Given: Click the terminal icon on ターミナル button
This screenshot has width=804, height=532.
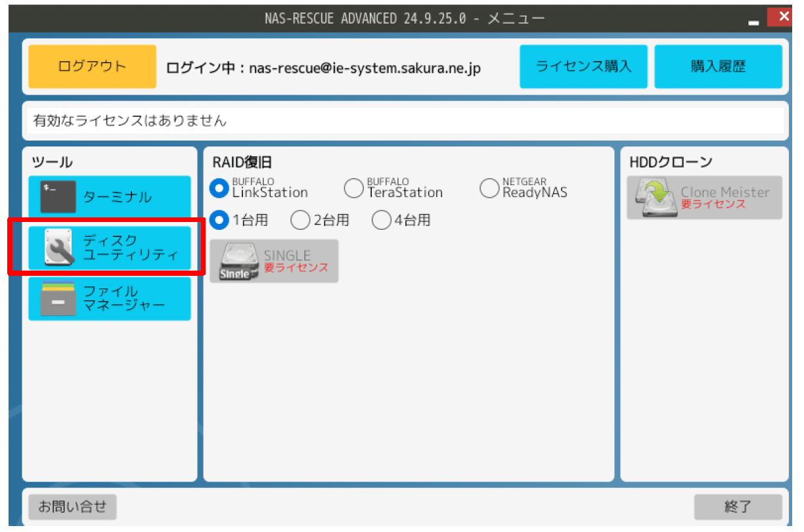Looking at the screenshot, I should click(58, 196).
